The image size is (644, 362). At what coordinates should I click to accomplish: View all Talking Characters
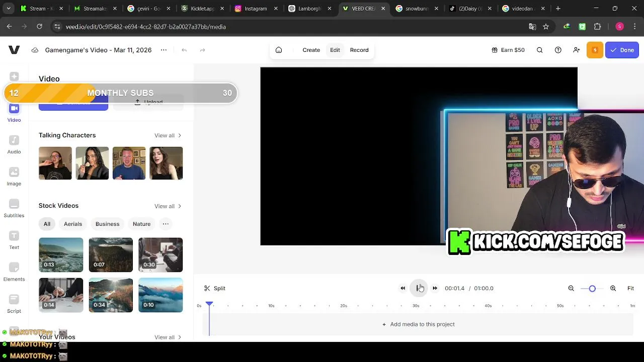pos(168,135)
